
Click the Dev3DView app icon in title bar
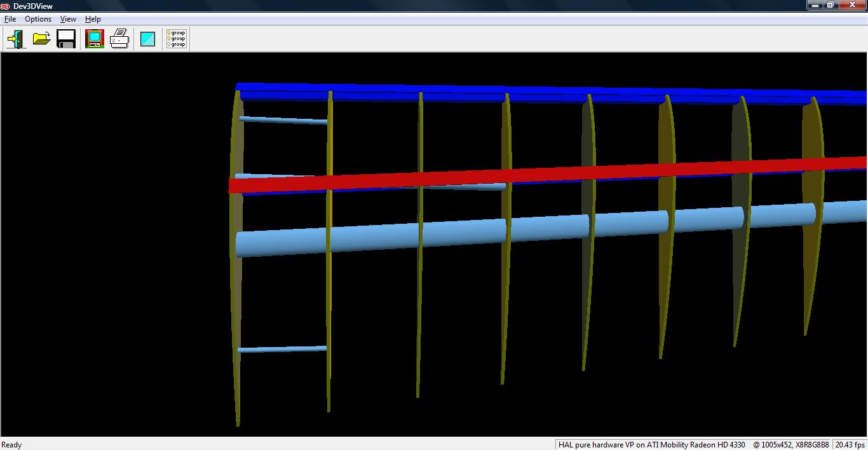(x=5, y=6)
